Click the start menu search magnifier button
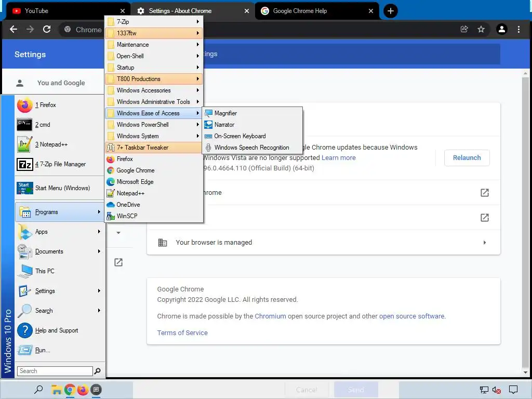The width and height of the screenshot is (532, 399). pyautogui.click(x=98, y=371)
